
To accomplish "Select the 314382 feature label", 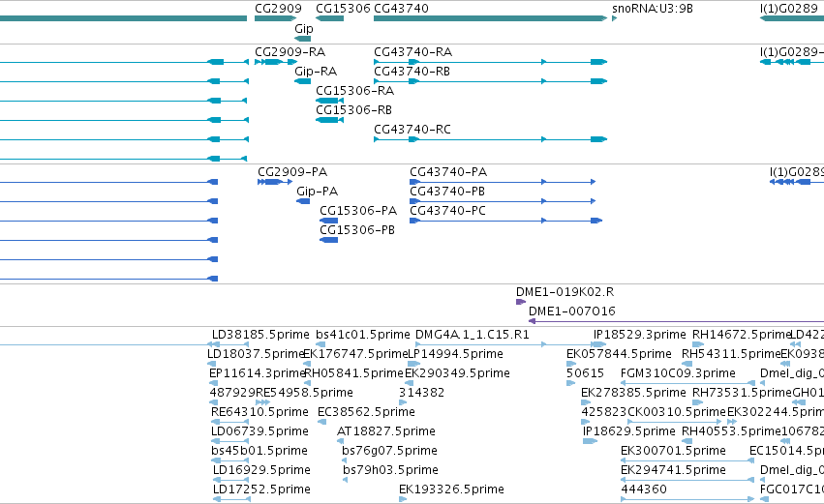I will tap(421, 393).
